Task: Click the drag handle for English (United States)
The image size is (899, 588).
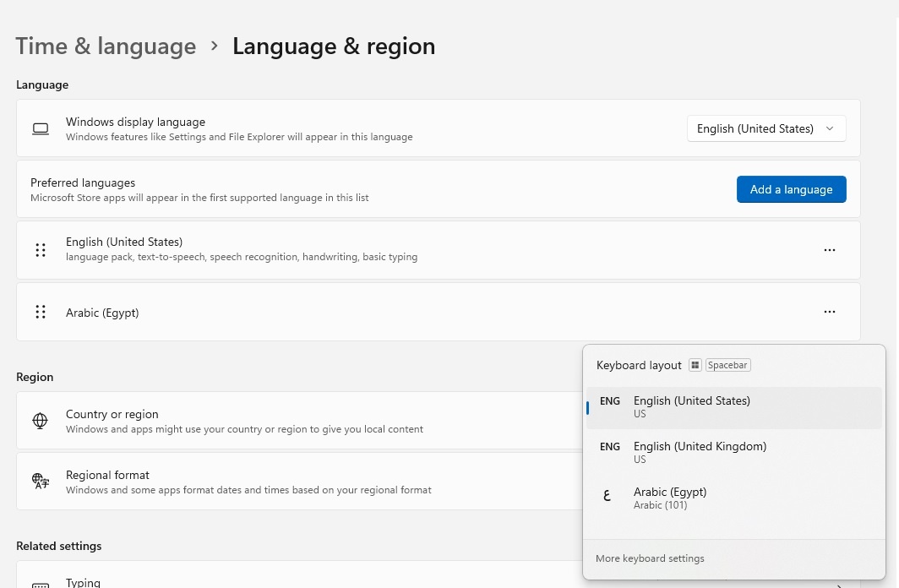Action: (x=41, y=250)
